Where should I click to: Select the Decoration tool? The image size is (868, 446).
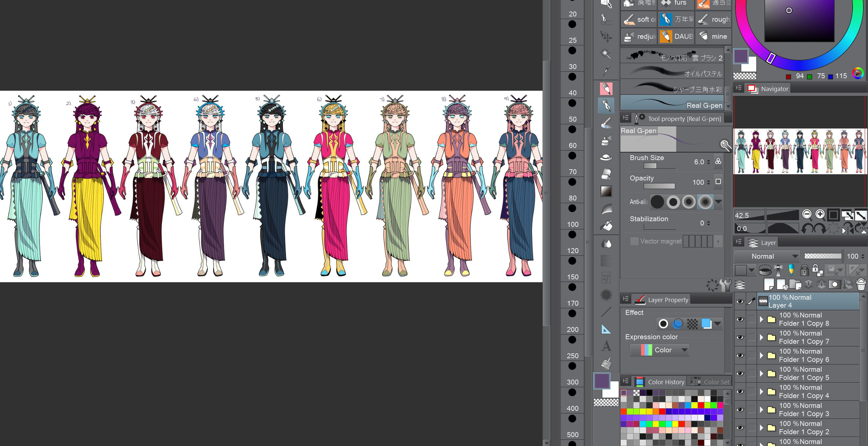pyautogui.click(x=606, y=157)
